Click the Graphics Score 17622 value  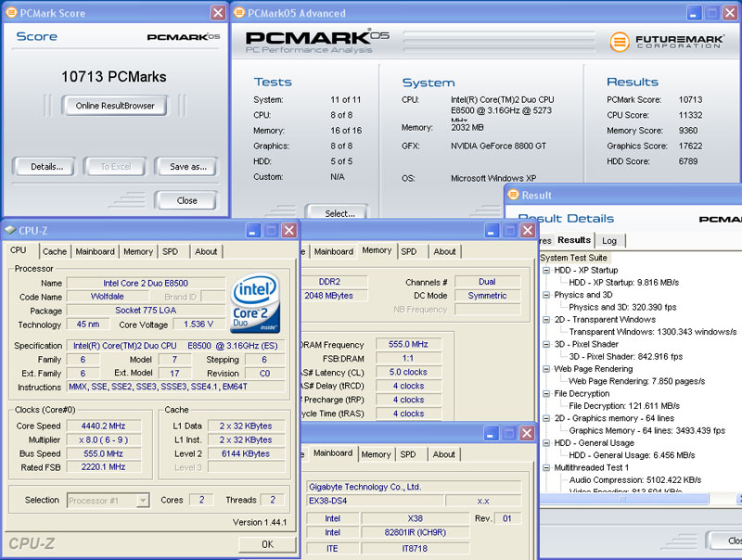pos(690,146)
